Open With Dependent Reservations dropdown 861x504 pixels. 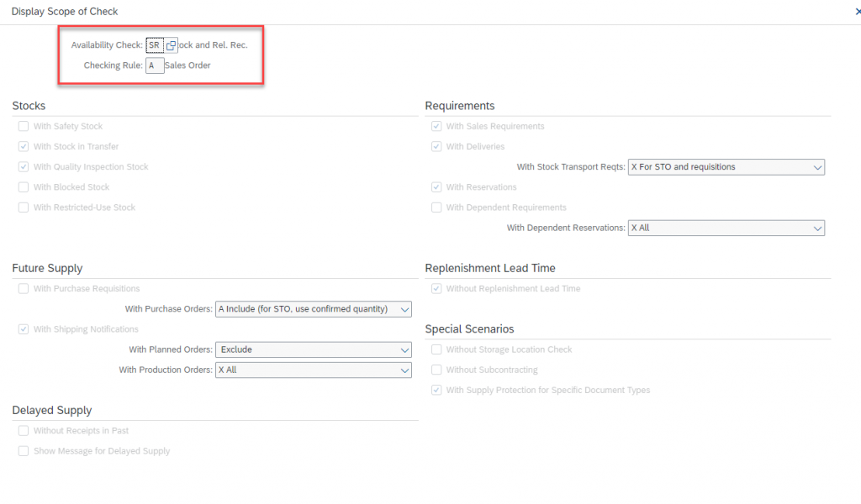coord(726,228)
